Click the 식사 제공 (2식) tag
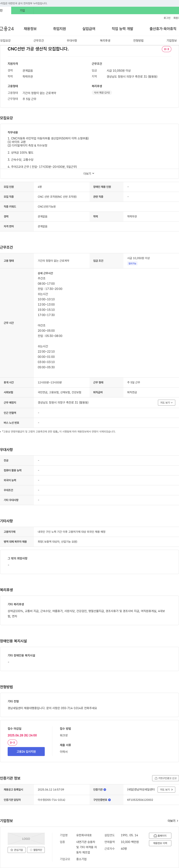This screenshot has height=868, width=179. [x=102, y=93]
